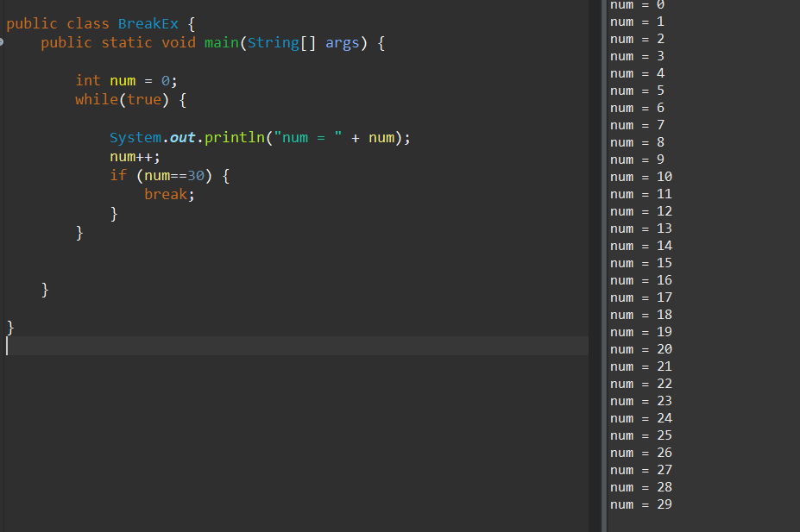Click console output 'num = 23'
The width and height of the screenshot is (800, 532).
[641, 402]
